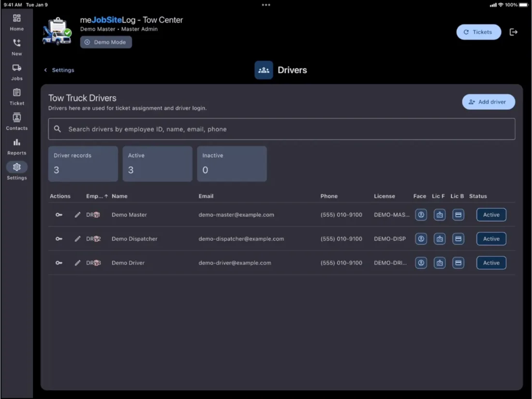The image size is (532, 399).
Task: Click the Name column header
Action: click(x=119, y=196)
